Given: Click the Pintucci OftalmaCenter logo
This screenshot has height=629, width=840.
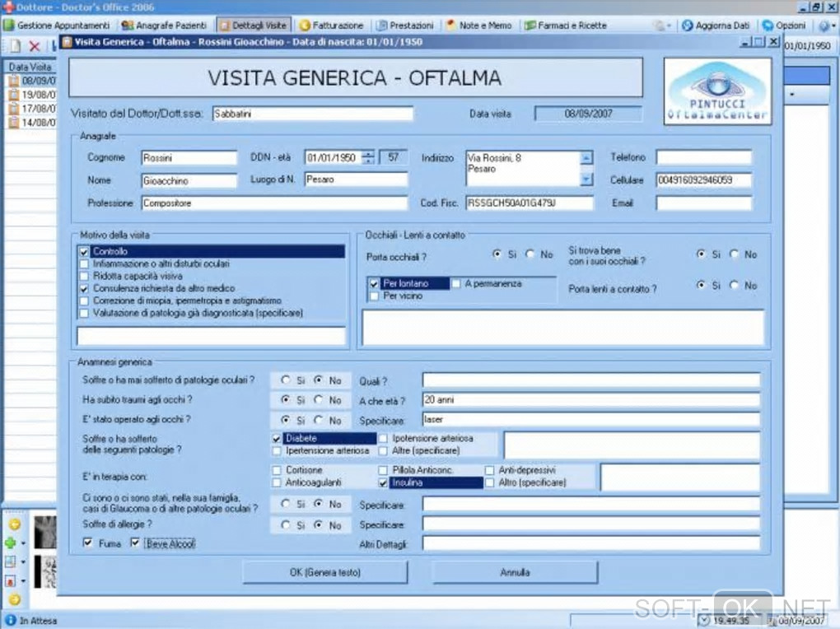Looking at the screenshot, I should tap(717, 91).
